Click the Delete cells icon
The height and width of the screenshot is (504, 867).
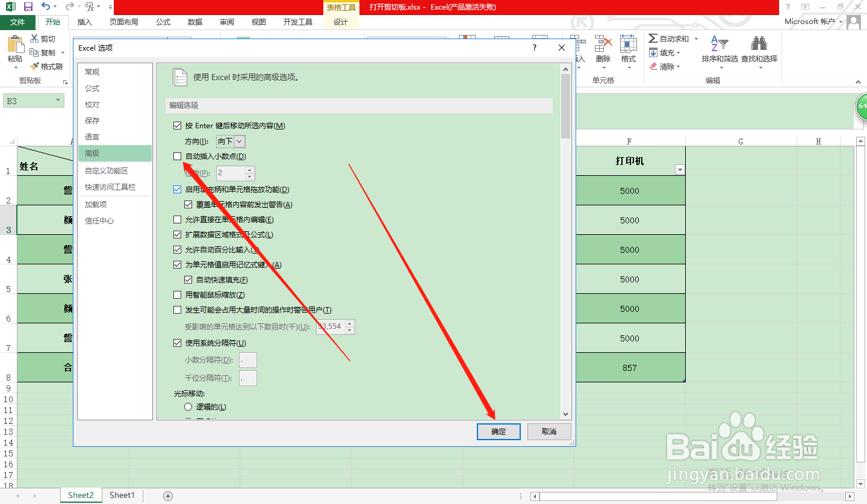(603, 43)
